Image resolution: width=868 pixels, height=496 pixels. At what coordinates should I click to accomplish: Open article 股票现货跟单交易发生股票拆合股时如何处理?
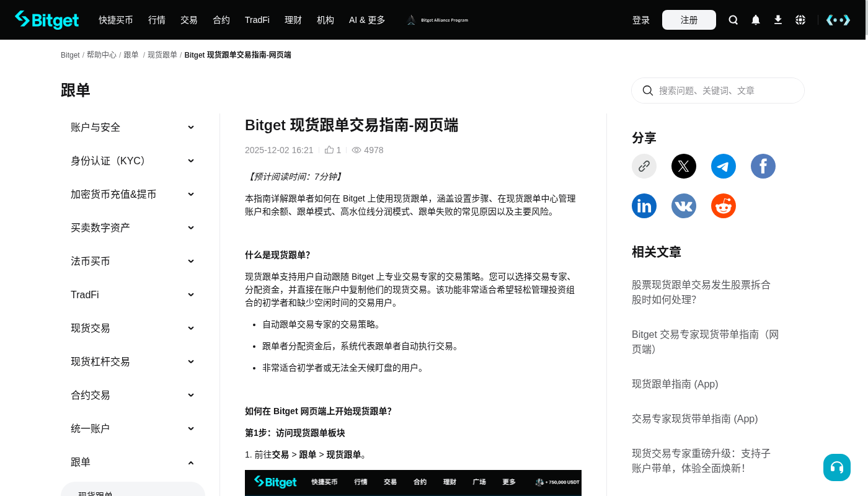(701, 292)
